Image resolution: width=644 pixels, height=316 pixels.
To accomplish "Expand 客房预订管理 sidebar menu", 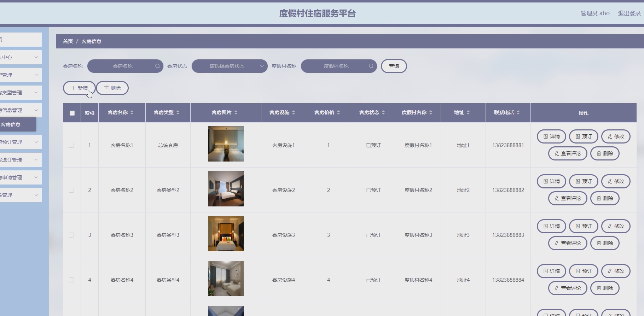I will pyautogui.click(x=20, y=142).
